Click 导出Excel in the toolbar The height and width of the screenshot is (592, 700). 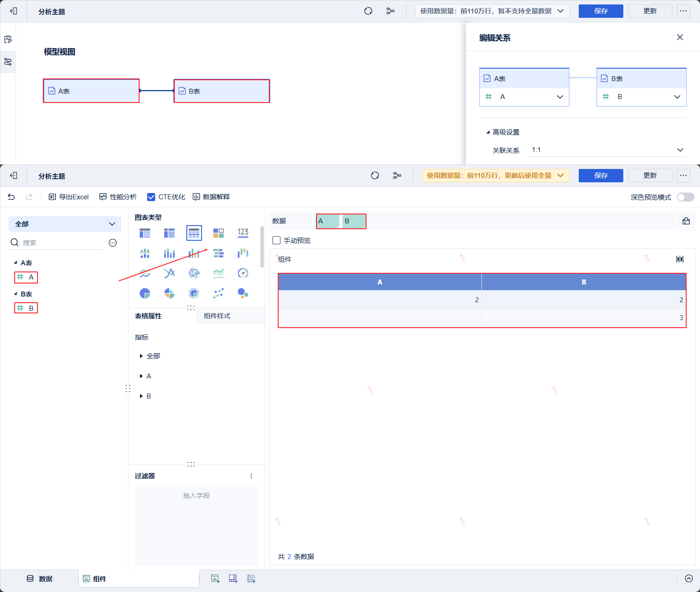click(x=69, y=197)
